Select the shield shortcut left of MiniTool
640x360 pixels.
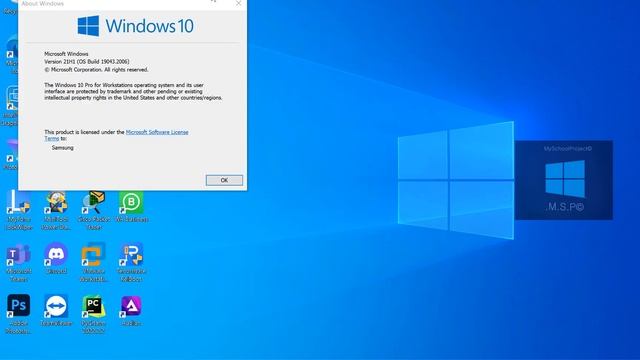click(19, 211)
